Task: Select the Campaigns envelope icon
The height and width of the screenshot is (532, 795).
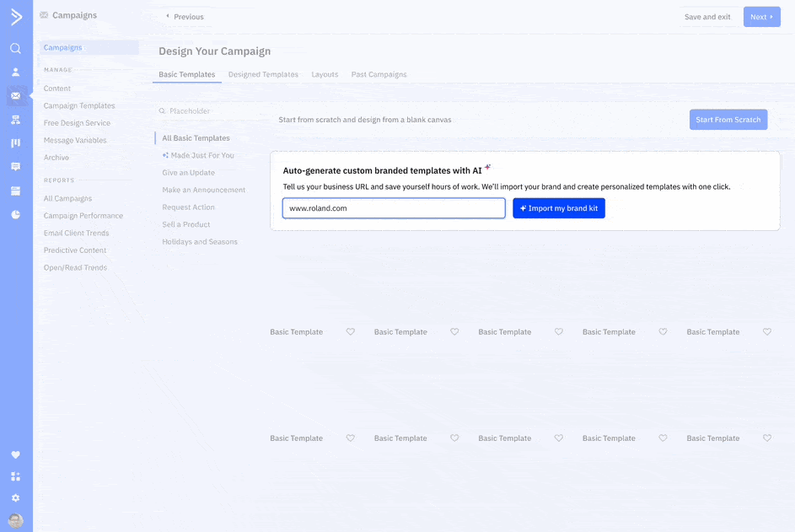Action: point(15,95)
